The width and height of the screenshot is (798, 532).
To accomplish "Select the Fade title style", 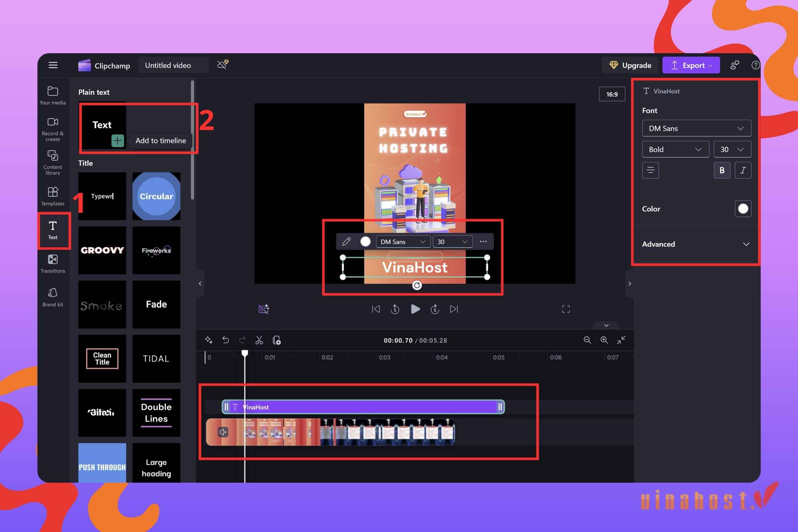I will (156, 304).
